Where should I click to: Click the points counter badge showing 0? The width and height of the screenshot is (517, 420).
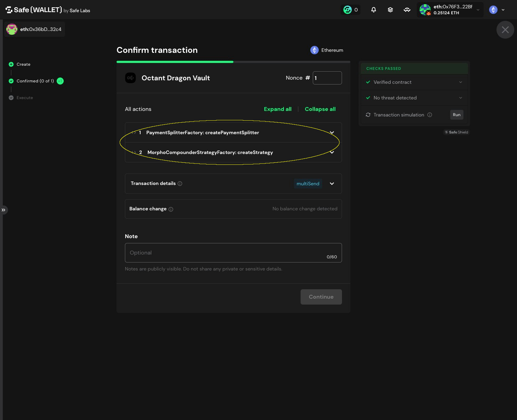[x=351, y=10]
